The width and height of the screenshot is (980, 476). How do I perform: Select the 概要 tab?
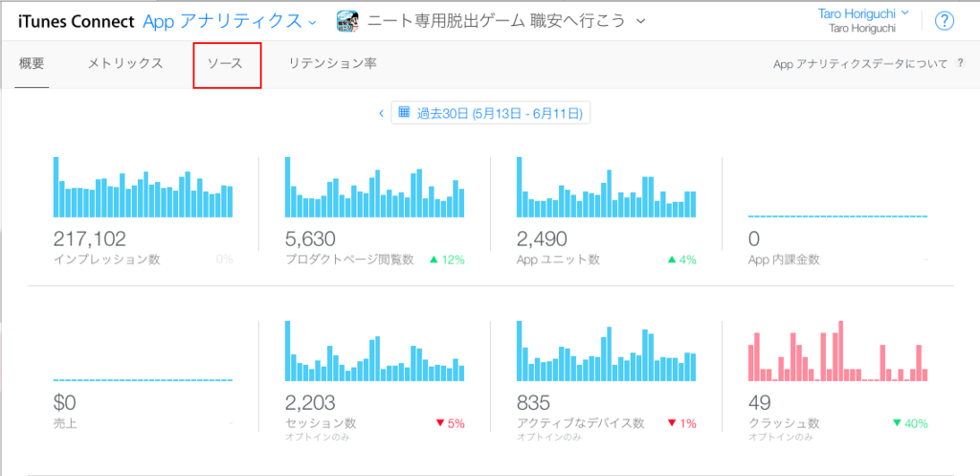32,63
